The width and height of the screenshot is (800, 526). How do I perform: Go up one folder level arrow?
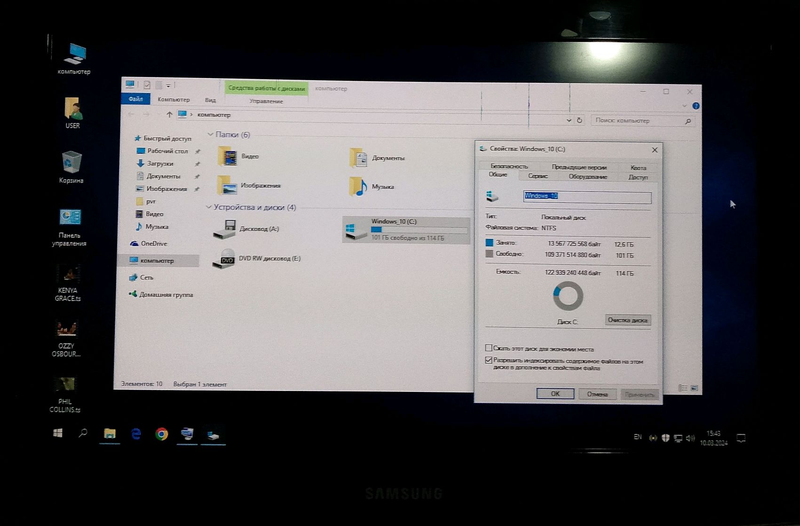tap(169, 115)
